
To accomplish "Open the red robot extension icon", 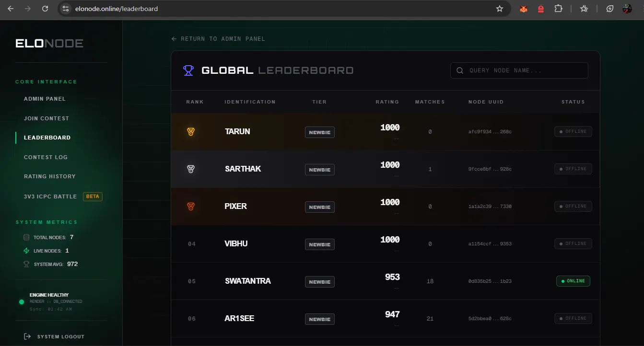I will (541, 9).
